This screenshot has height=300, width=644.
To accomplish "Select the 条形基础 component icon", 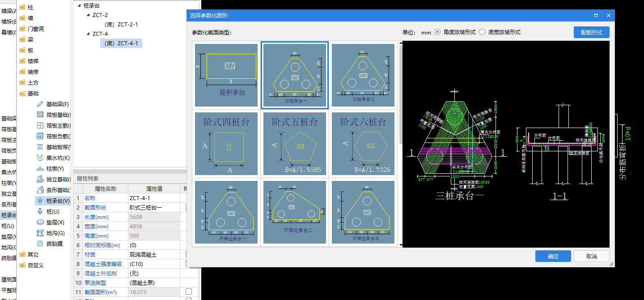I will [40, 190].
